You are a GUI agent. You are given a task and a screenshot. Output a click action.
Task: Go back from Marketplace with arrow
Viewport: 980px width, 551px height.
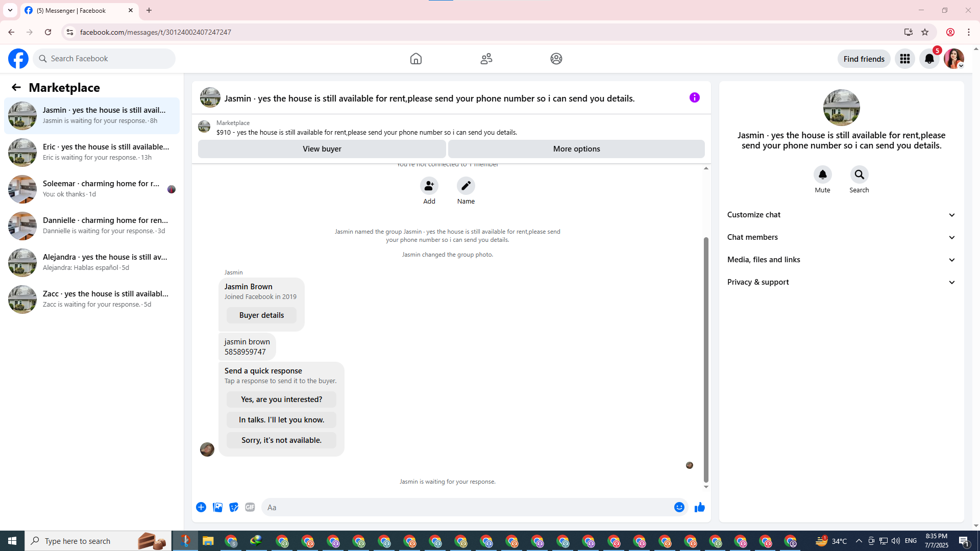click(x=16, y=87)
